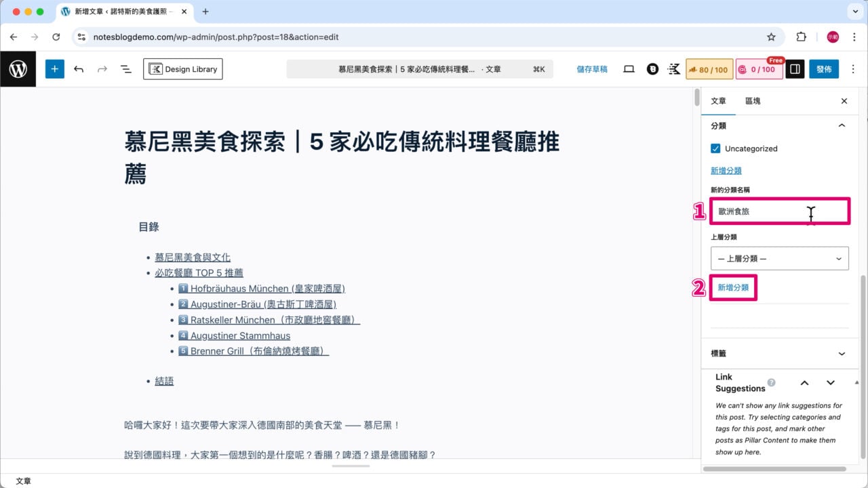Open the document overview list icon
The image size is (868, 488).
[x=125, y=68]
